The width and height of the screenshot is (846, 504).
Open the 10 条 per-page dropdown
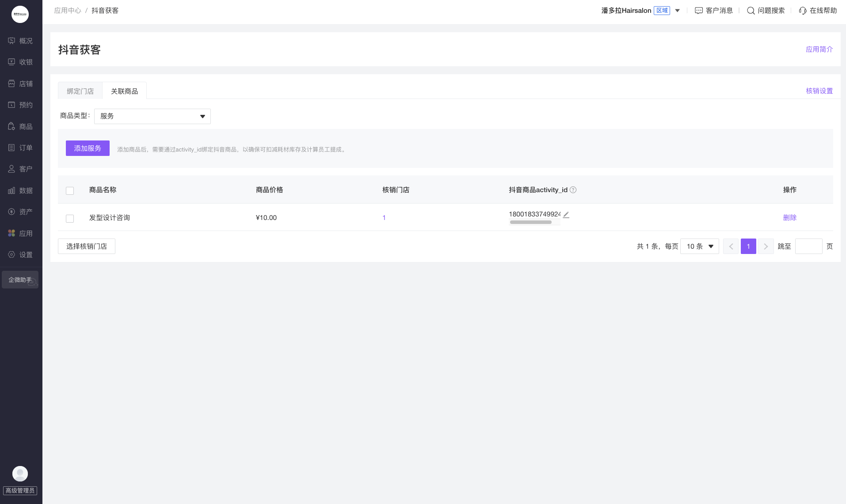coord(700,246)
